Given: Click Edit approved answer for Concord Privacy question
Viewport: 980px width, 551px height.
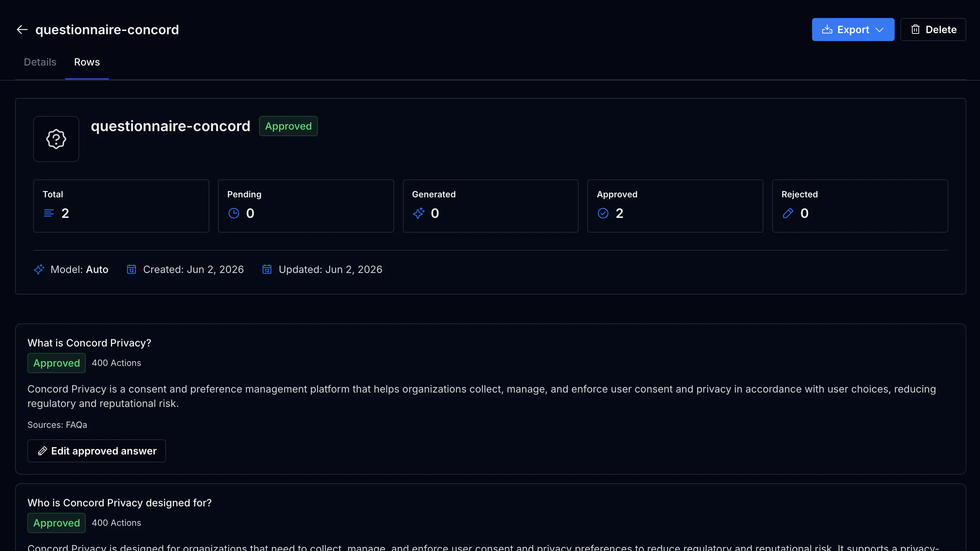Looking at the screenshot, I should pyautogui.click(x=97, y=451).
